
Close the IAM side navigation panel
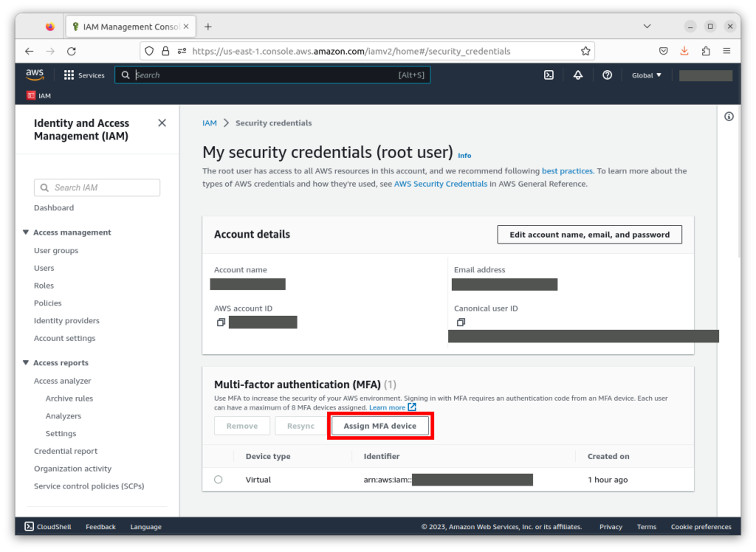click(162, 123)
